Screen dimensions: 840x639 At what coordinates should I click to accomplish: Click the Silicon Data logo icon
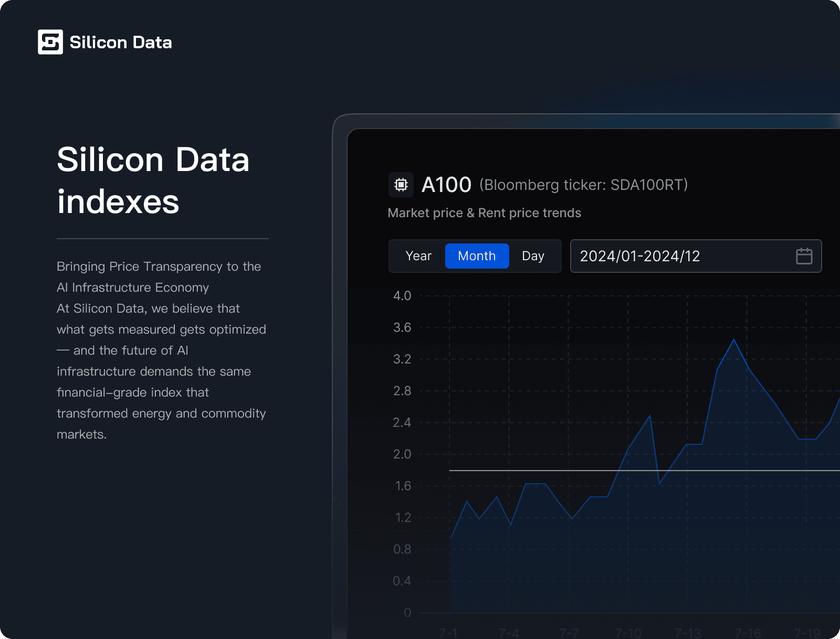point(50,42)
